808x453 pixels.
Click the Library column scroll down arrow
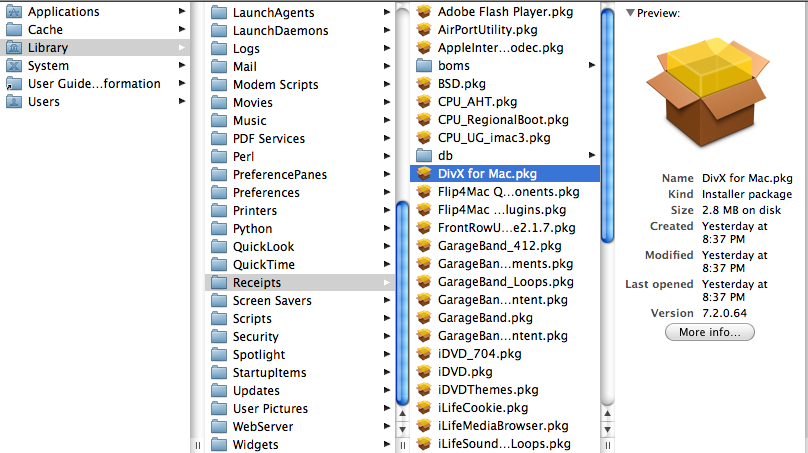[x=402, y=429]
